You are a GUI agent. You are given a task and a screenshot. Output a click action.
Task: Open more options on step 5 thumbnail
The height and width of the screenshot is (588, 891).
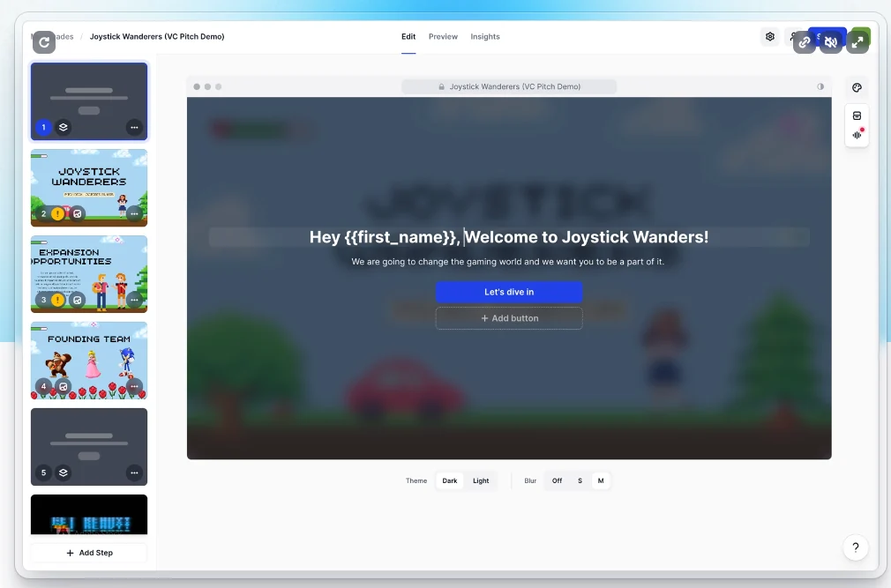pos(134,473)
